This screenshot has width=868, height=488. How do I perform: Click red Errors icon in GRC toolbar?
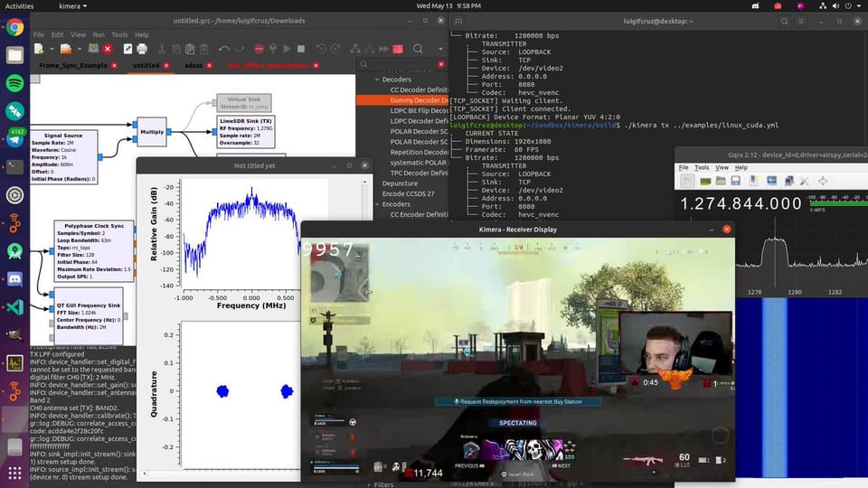tap(259, 49)
